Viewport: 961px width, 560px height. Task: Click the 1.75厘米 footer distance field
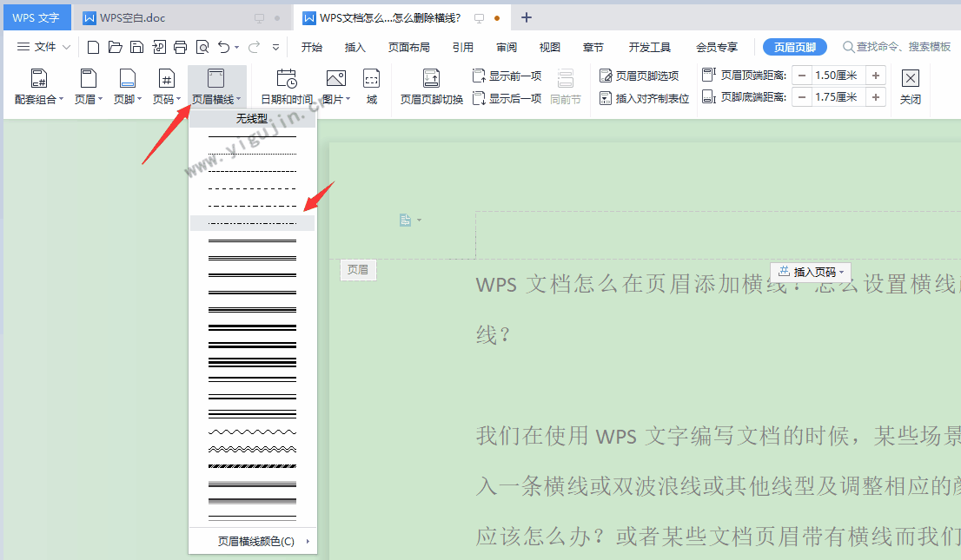click(x=838, y=97)
